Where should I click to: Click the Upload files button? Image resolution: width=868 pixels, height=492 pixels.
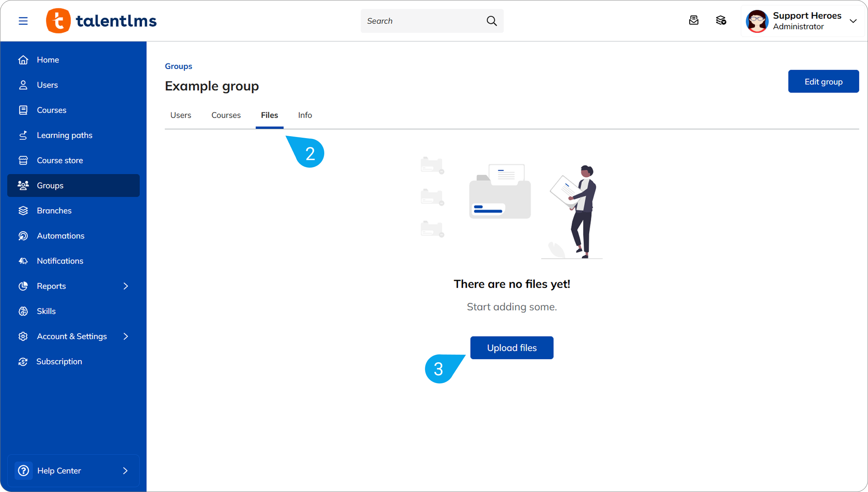(x=512, y=347)
